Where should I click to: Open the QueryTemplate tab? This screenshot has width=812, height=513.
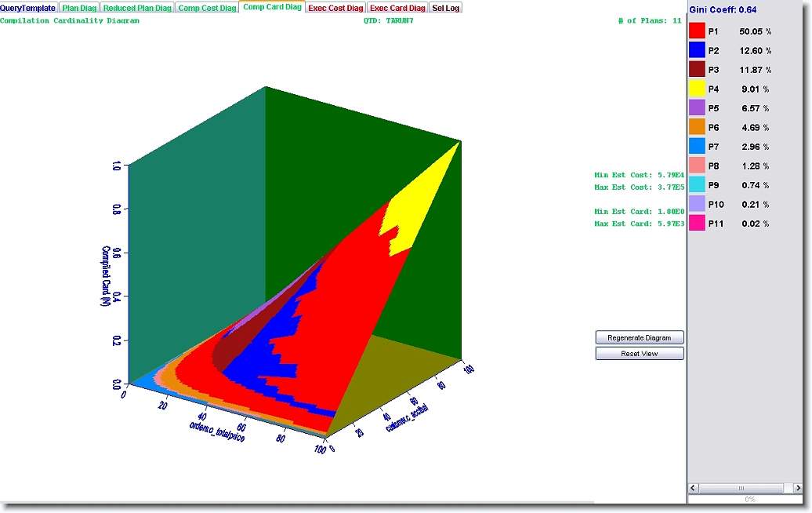click(x=28, y=8)
